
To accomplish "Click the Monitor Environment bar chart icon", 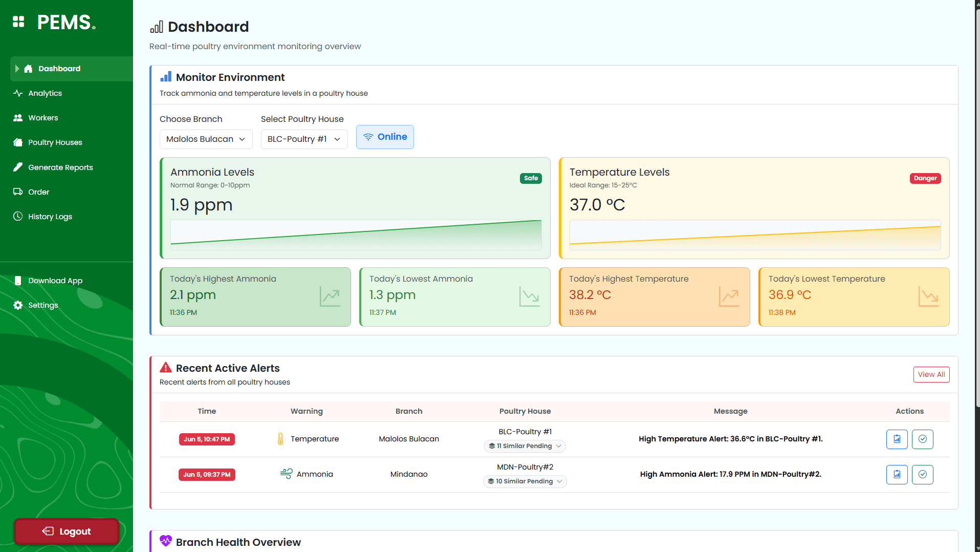I will (166, 77).
